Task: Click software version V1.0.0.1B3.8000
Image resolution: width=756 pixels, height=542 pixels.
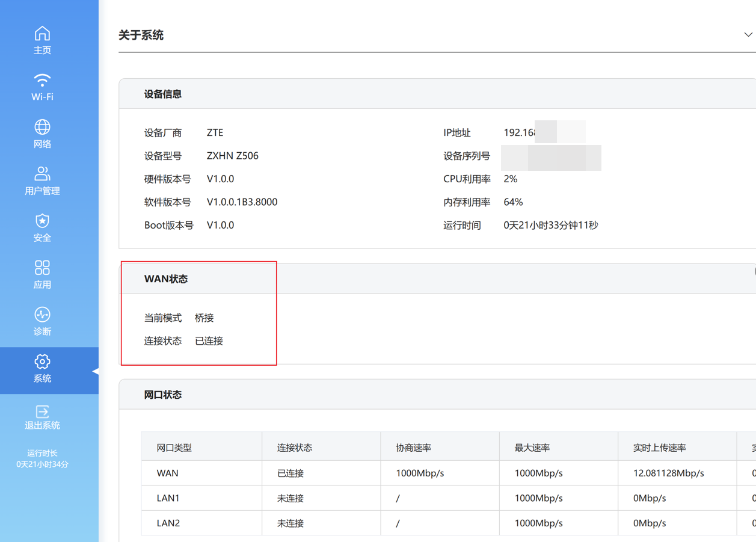Action: point(242,202)
